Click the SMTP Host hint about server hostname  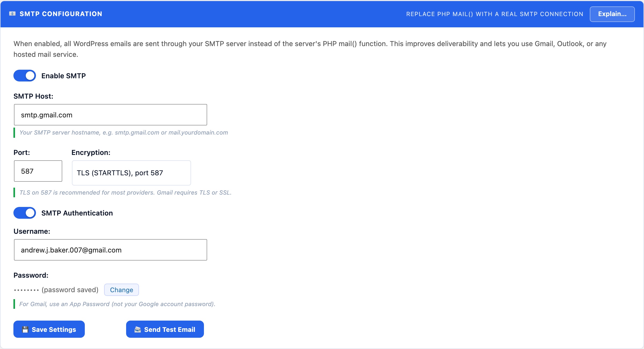tap(124, 132)
